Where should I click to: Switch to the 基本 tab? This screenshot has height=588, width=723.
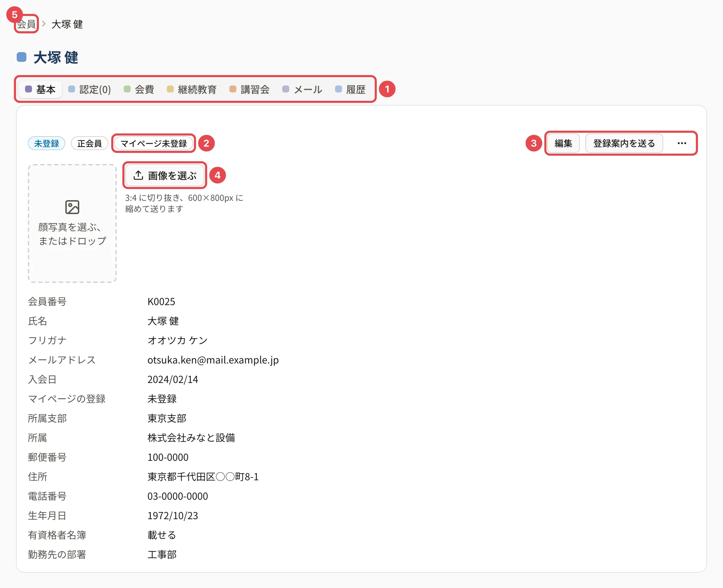pos(41,89)
